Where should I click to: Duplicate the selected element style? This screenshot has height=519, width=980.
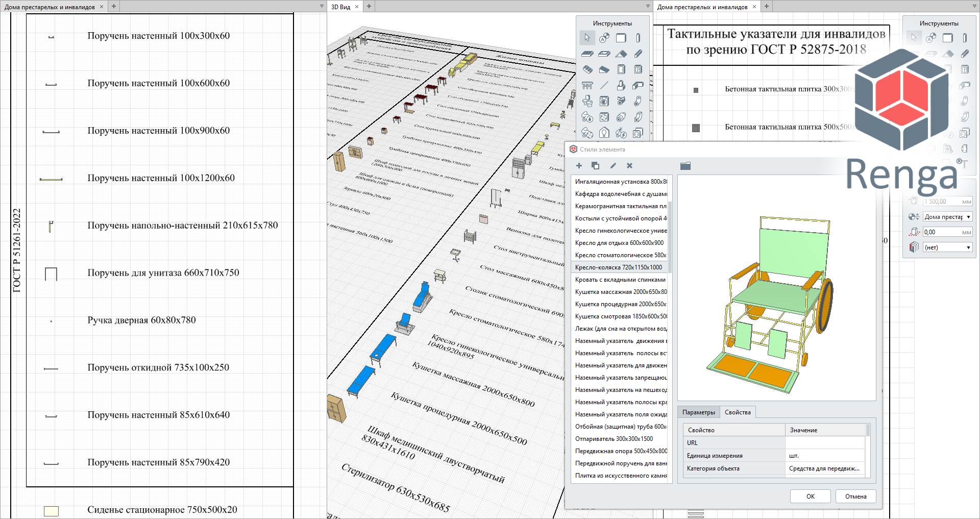pos(595,165)
